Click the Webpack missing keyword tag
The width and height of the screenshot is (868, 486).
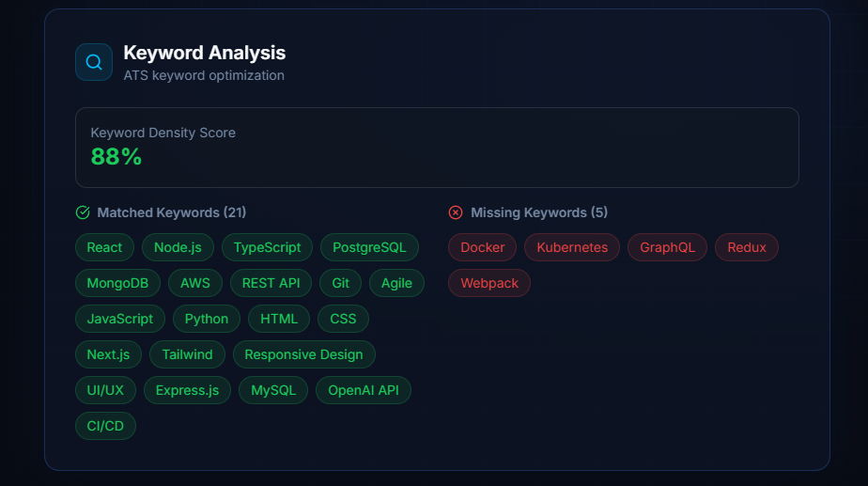489,283
